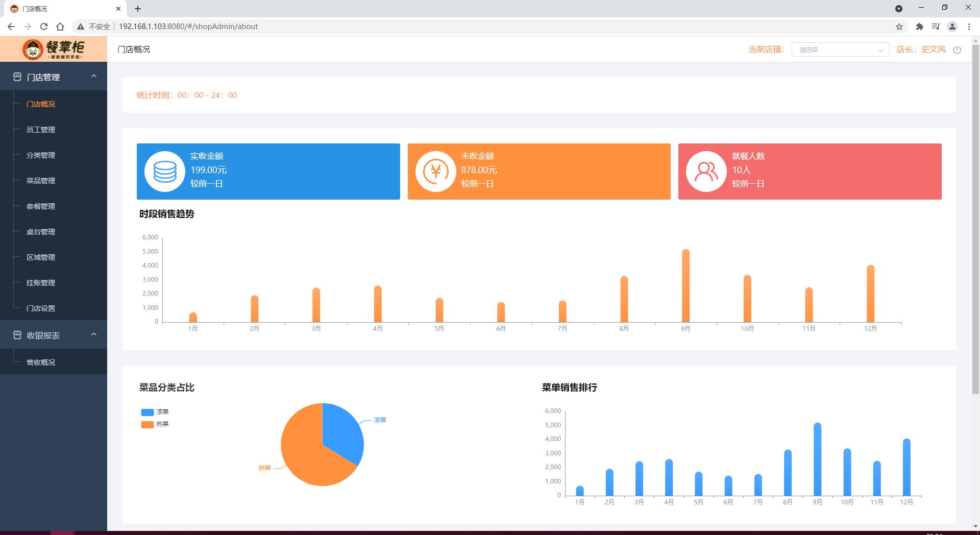Toggle the 凉菜 legend swatch in pie chart
980x535 pixels.
coord(148,412)
